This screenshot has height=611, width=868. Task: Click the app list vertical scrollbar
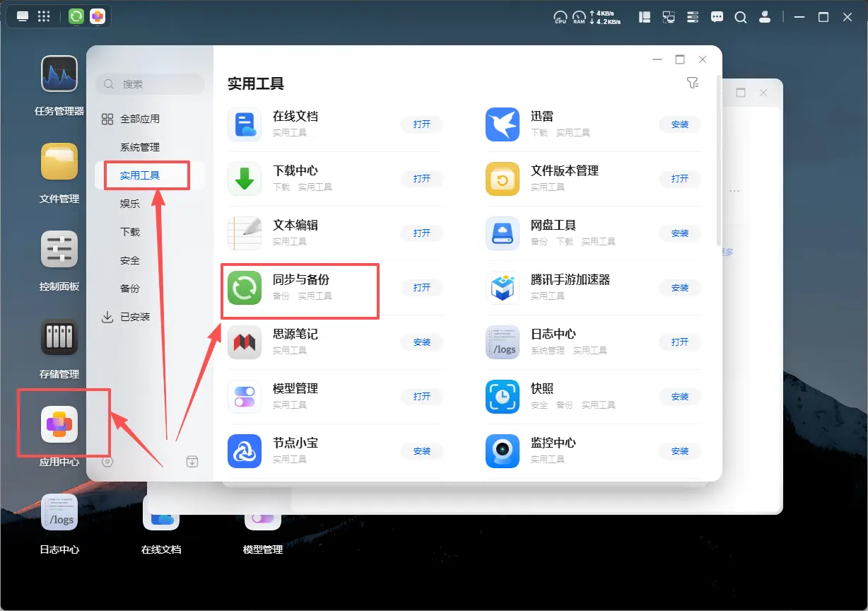(719, 161)
